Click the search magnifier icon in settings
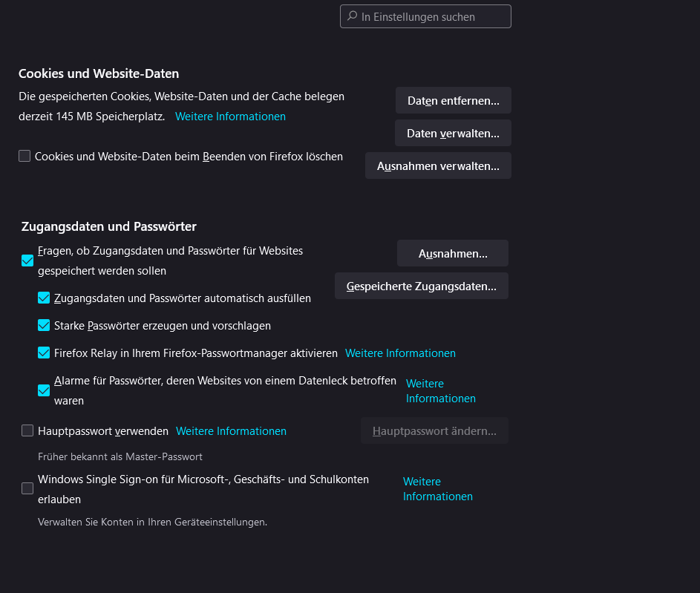 click(x=352, y=16)
